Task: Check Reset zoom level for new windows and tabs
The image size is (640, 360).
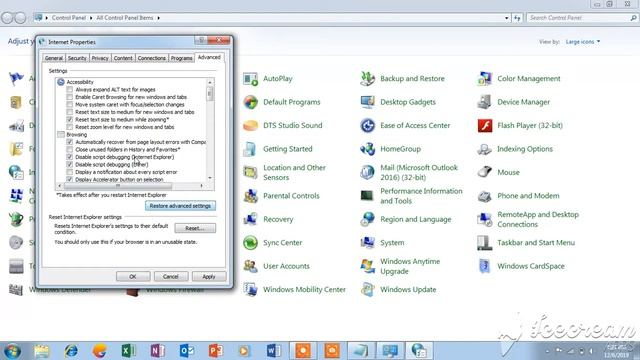Action: click(70, 127)
